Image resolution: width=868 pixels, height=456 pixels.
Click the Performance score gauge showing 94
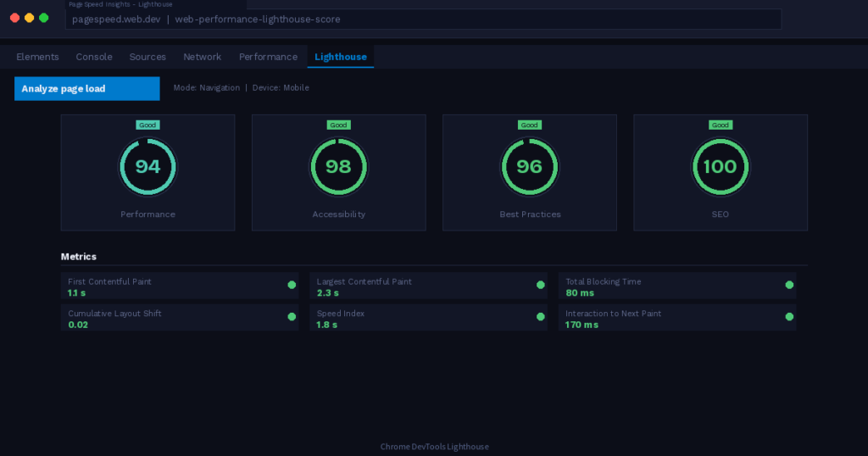click(147, 167)
